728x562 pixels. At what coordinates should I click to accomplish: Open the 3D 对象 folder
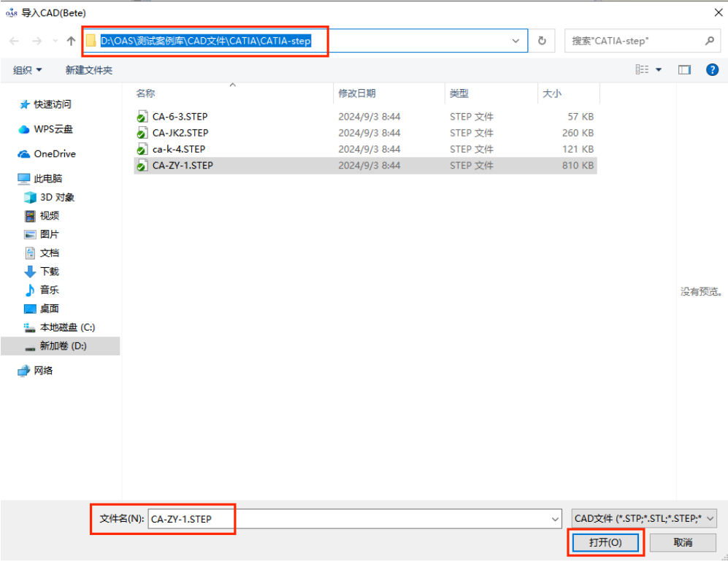coord(49,197)
